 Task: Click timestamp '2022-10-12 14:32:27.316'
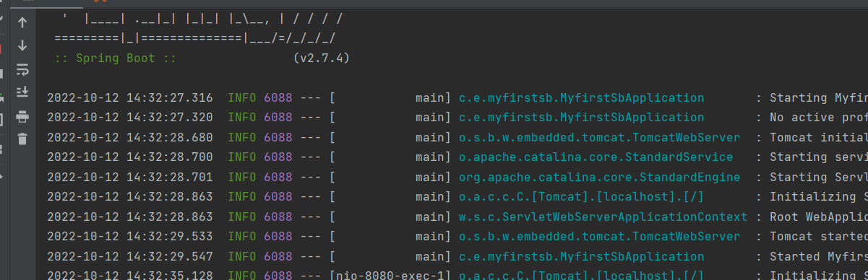coord(130,98)
